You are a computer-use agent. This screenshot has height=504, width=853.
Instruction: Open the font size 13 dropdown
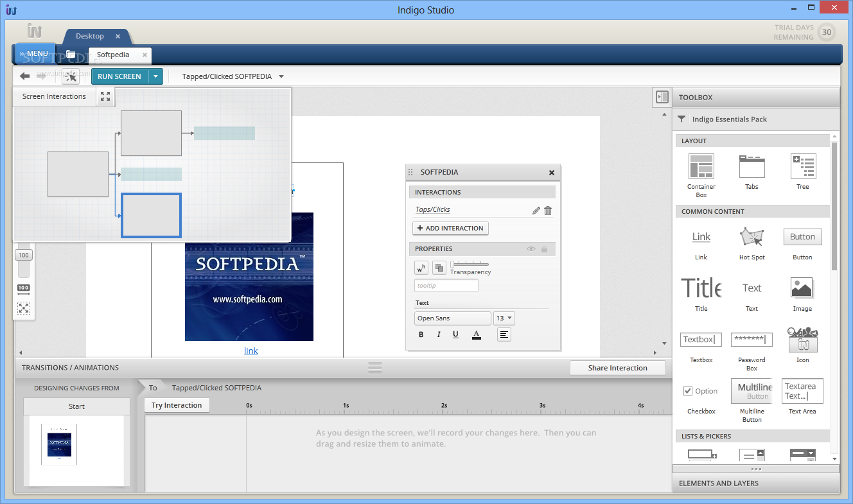click(x=504, y=318)
